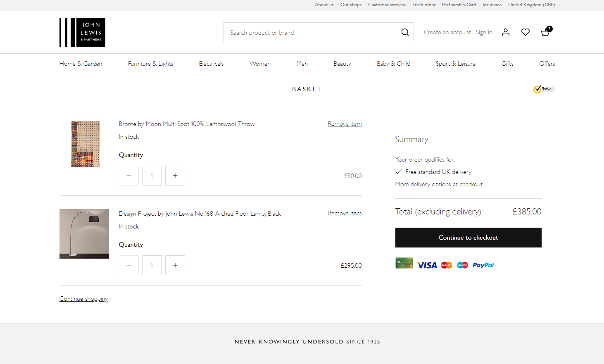Image resolution: width=604 pixels, height=364 pixels.
Task: Decrease quantity of Arched Floor Lamp
Action: (129, 265)
